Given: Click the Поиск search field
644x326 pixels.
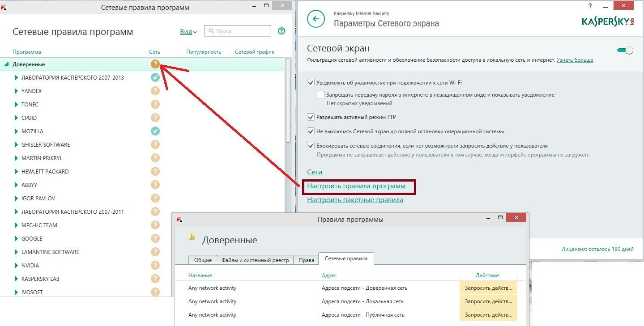Looking at the screenshot, I should click(238, 31).
